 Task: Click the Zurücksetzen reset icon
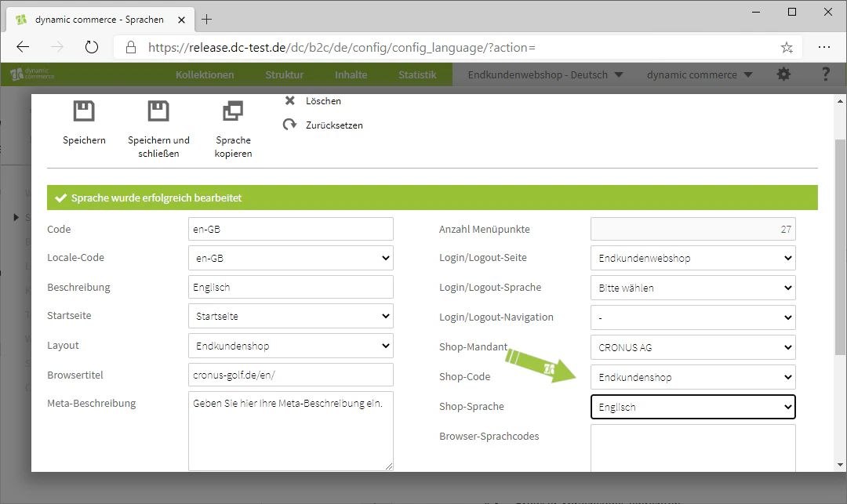289,125
